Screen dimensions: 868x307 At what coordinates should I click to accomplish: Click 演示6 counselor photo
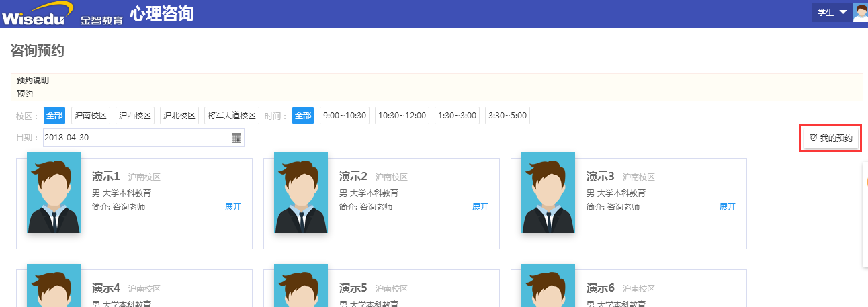click(548, 286)
